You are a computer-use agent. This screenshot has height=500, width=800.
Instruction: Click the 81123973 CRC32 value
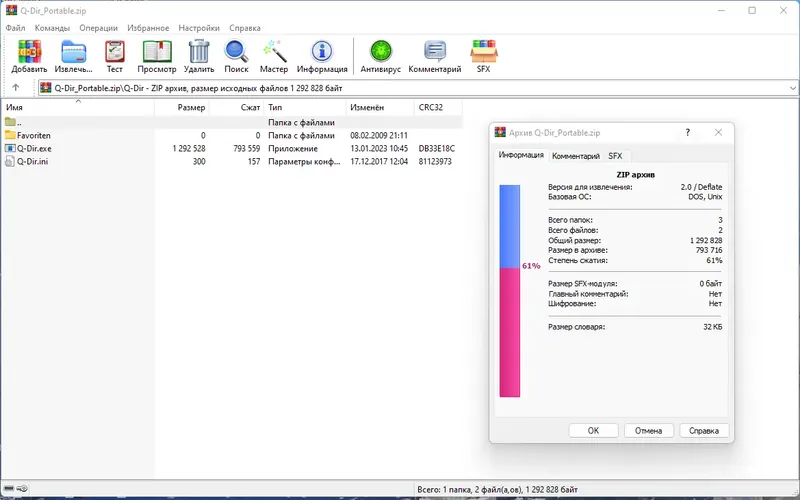click(x=435, y=161)
